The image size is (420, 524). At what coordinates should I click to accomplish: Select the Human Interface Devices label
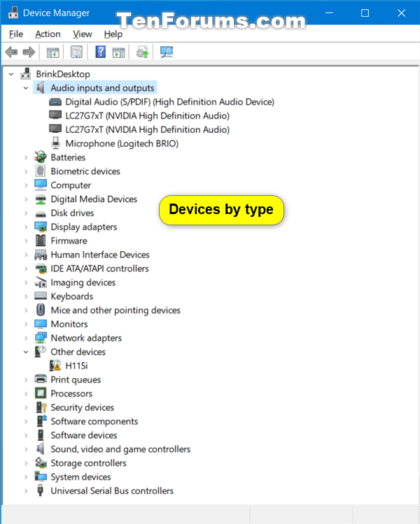pyautogui.click(x=100, y=255)
